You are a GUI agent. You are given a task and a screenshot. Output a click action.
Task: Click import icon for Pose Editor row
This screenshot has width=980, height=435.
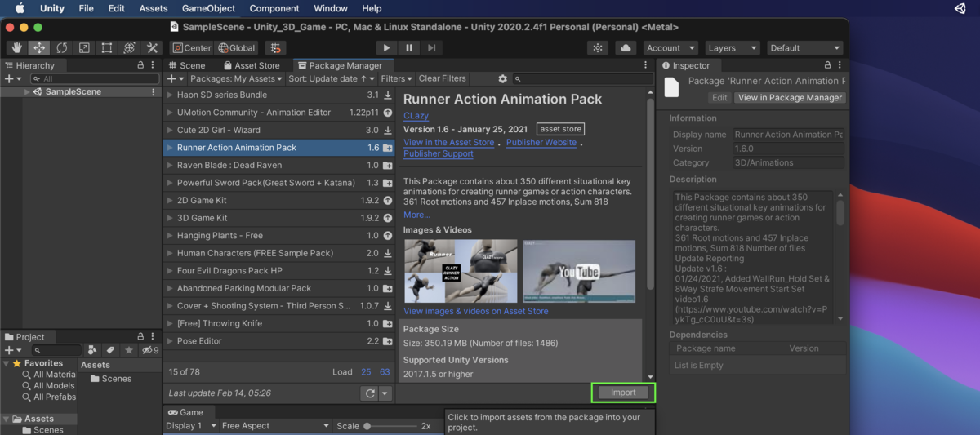click(x=388, y=341)
